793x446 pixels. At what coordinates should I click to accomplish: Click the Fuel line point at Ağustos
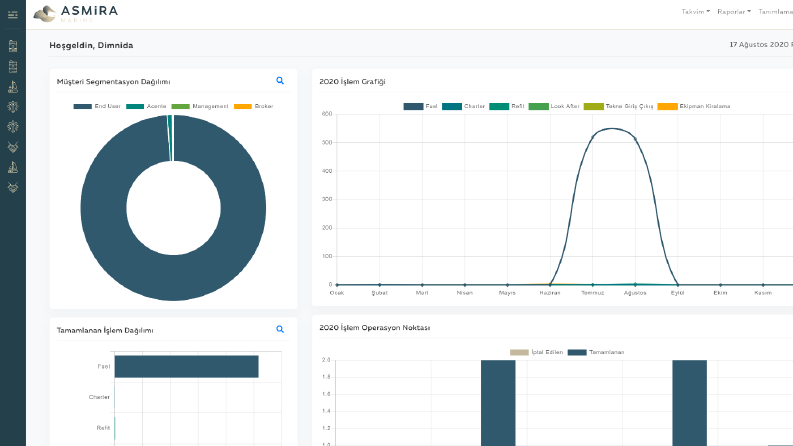tap(635, 139)
